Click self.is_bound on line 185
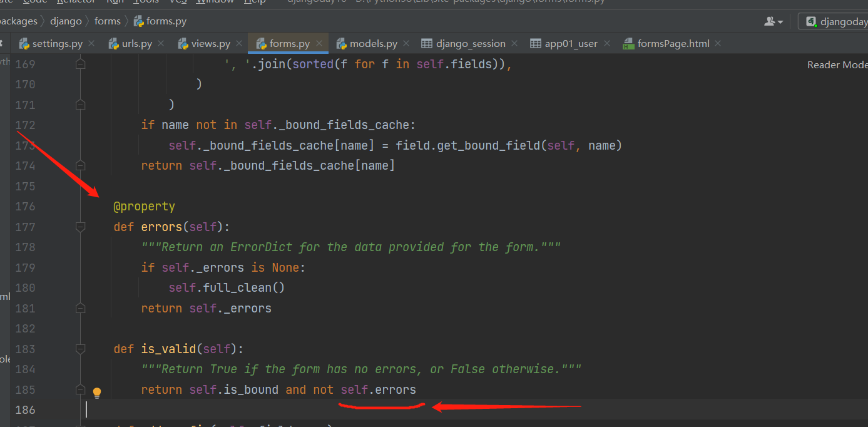 tap(234, 389)
